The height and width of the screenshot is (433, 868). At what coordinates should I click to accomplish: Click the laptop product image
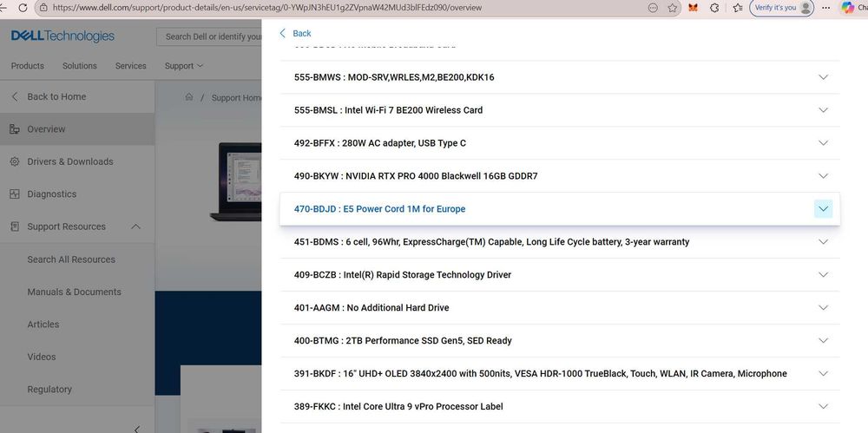pyautogui.click(x=236, y=181)
